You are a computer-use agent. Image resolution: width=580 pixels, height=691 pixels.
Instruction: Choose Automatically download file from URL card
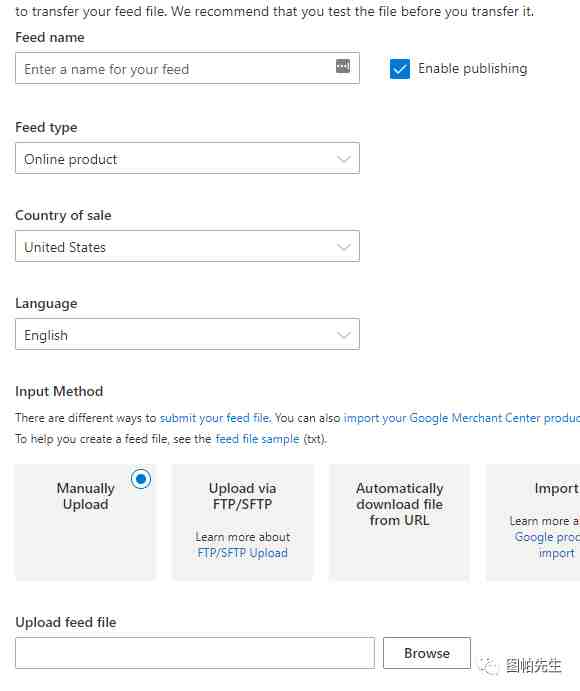(399, 522)
